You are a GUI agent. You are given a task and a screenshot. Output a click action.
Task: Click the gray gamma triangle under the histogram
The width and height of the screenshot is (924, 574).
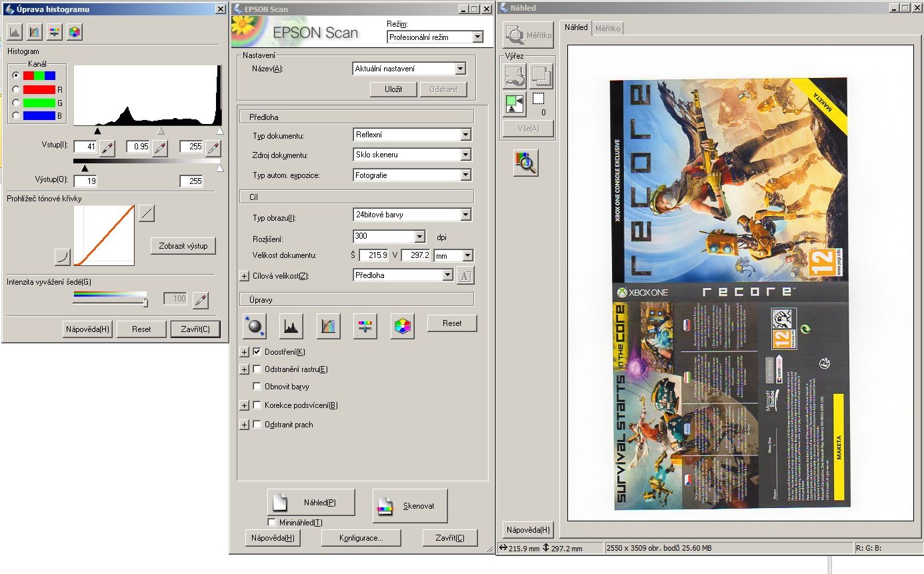[x=161, y=131]
